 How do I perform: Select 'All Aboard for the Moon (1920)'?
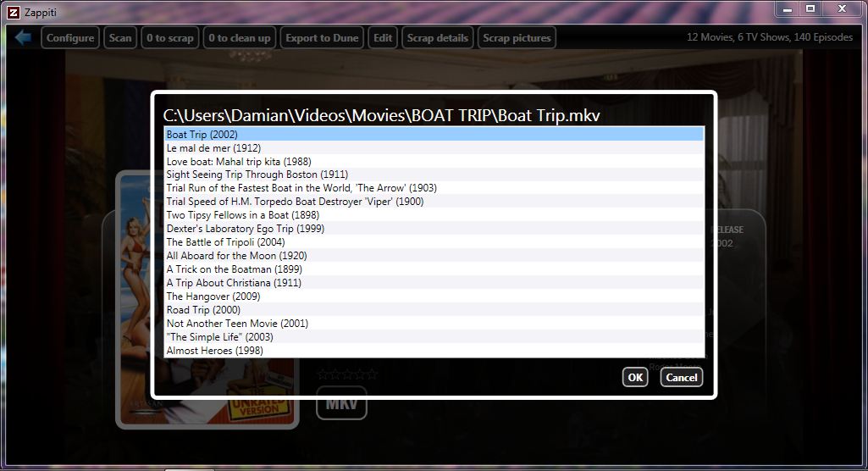[434, 256]
